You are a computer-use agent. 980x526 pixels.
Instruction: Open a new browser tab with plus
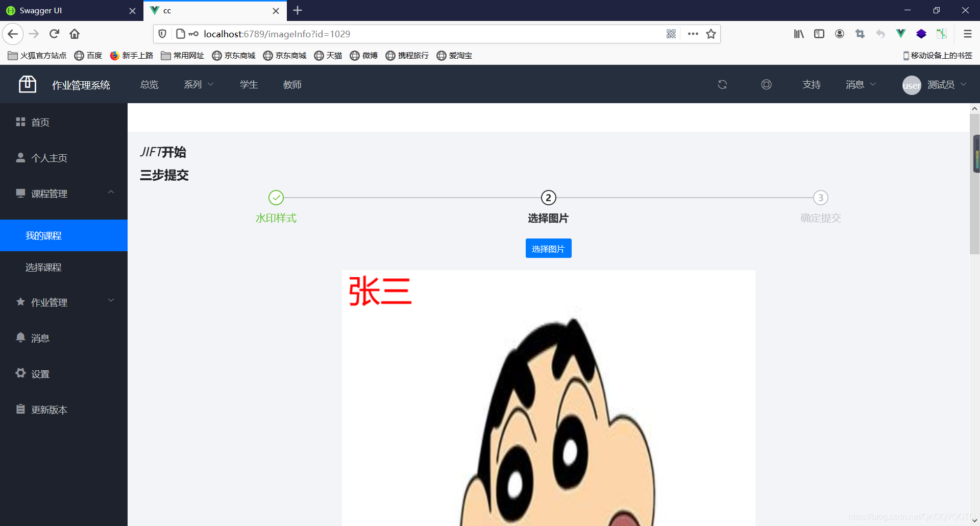click(x=298, y=10)
